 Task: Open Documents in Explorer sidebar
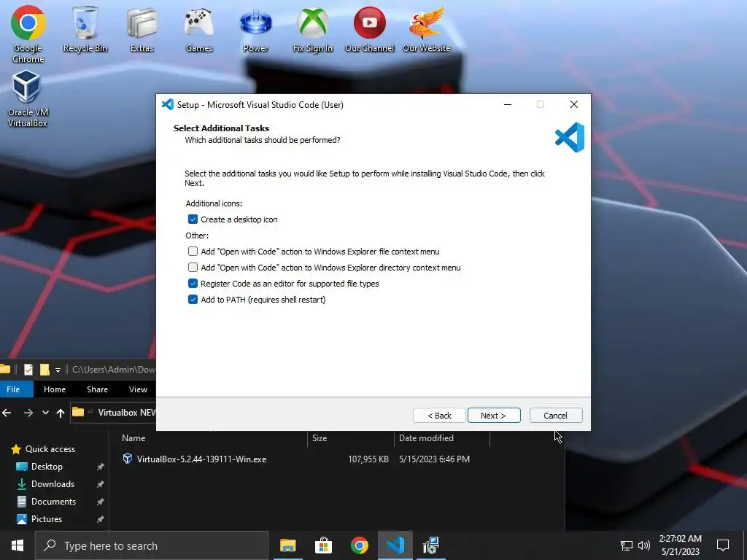[53, 502]
